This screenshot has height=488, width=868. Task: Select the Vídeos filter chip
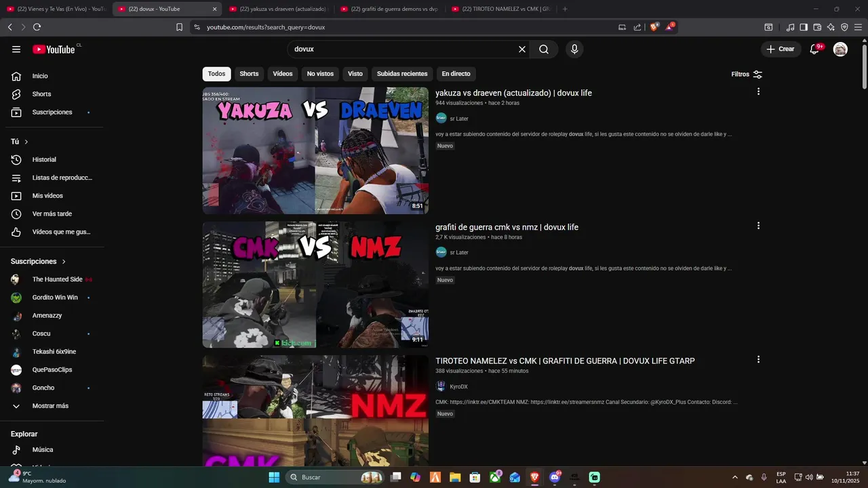click(283, 74)
